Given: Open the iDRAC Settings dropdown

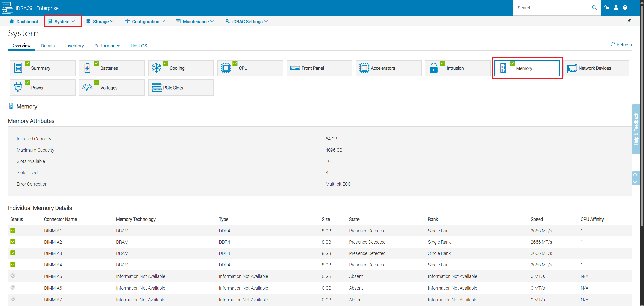Looking at the screenshot, I should pos(247,21).
